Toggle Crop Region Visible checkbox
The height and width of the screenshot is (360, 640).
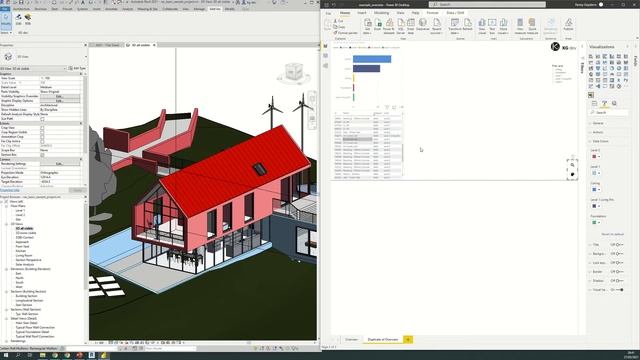[42, 132]
